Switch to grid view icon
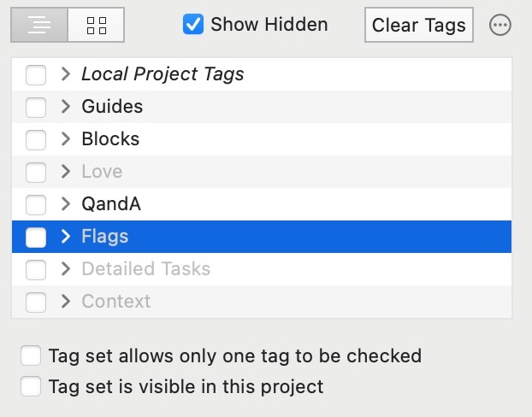Image resolution: width=532 pixels, height=417 pixels. coord(97,25)
